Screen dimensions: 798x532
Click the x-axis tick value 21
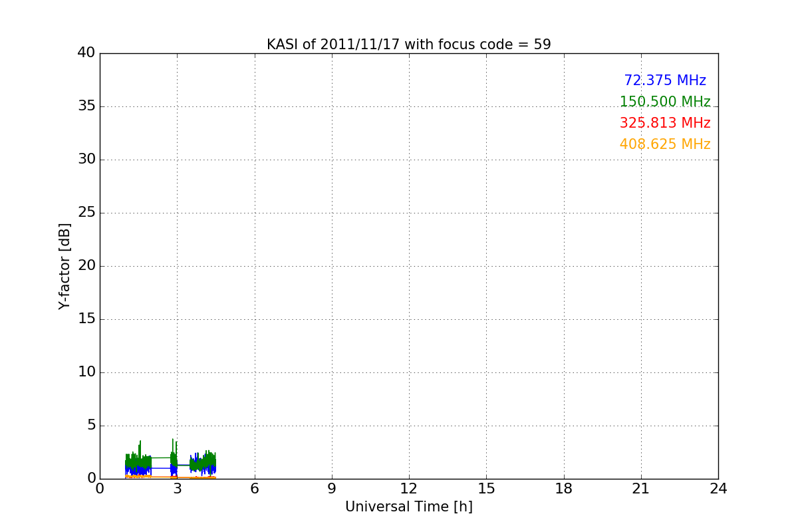pos(641,489)
